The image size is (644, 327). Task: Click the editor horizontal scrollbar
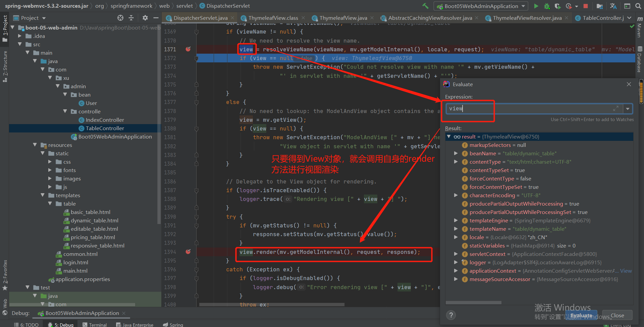point(272,305)
